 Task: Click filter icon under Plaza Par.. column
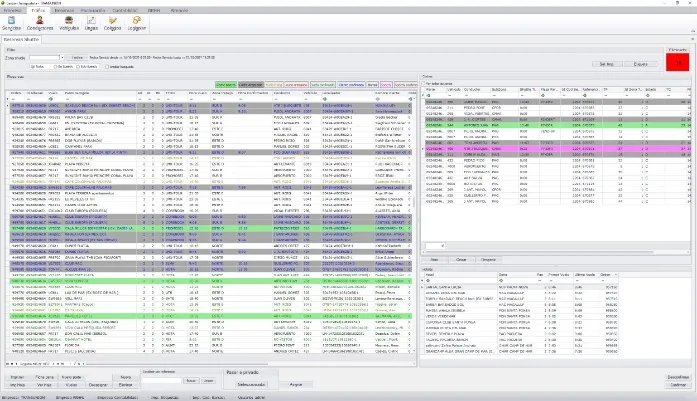543,96
